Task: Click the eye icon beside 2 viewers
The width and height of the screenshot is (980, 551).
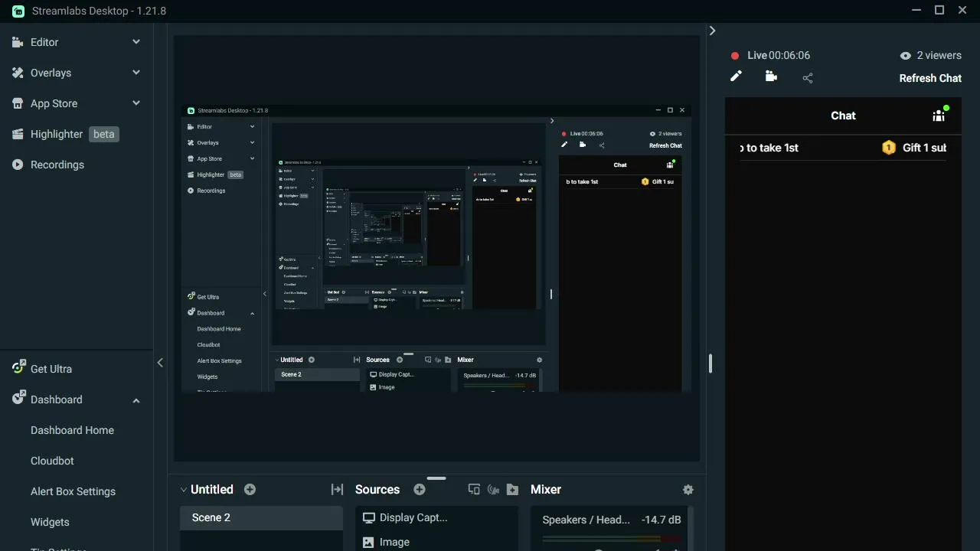Action: 906,56
